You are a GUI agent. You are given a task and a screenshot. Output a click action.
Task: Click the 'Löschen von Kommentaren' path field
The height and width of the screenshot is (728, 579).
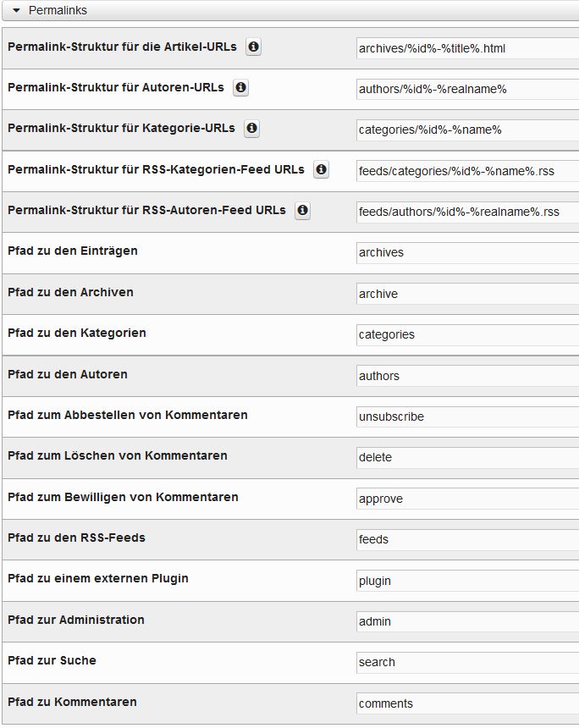click(467, 457)
